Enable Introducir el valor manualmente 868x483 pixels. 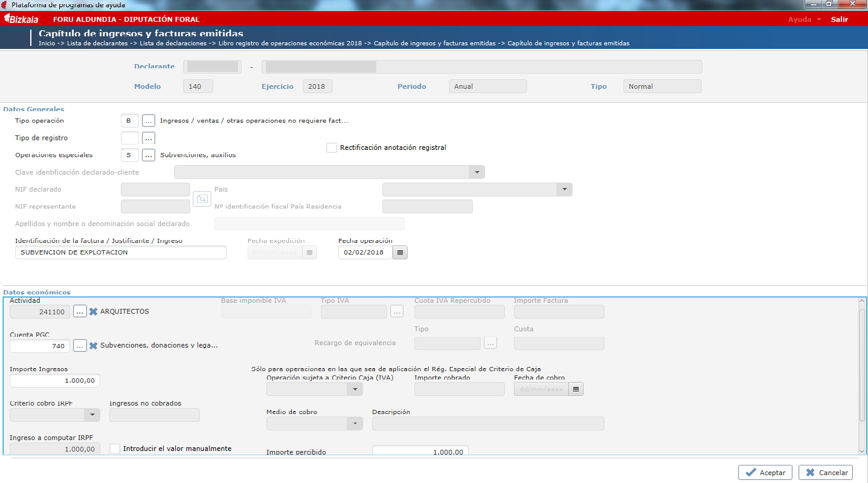115,449
